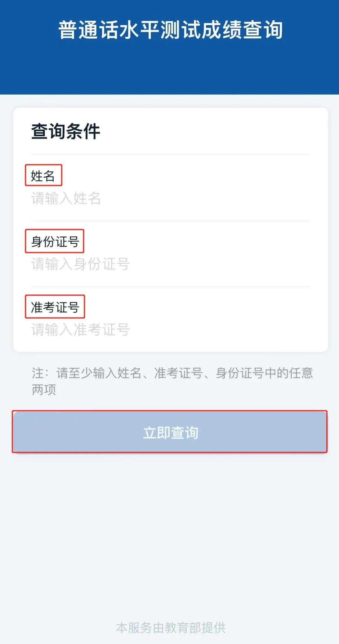Click the 注： prefix of the note

[40, 373]
